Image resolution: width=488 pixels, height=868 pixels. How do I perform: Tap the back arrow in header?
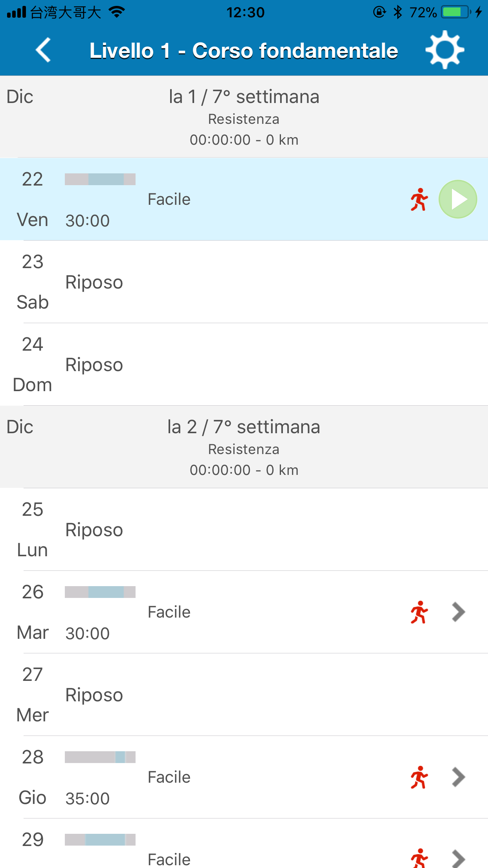(43, 50)
